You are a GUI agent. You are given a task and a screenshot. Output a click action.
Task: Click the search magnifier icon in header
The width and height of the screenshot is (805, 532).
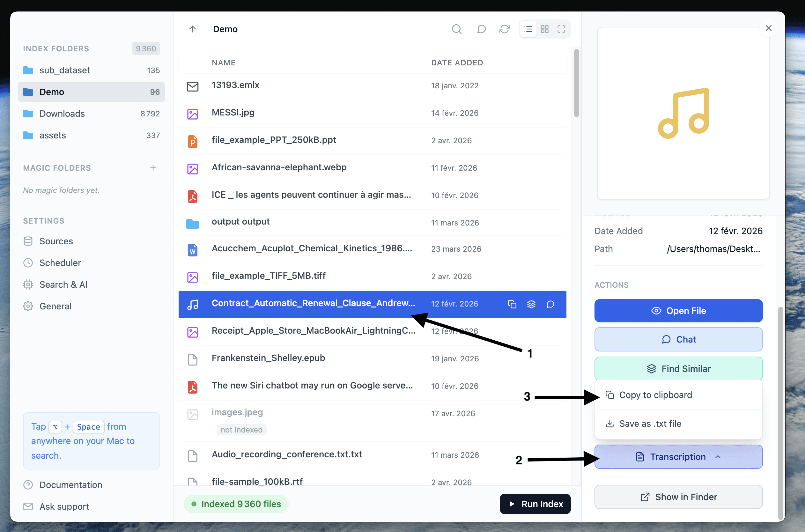pyautogui.click(x=457, y=29)
